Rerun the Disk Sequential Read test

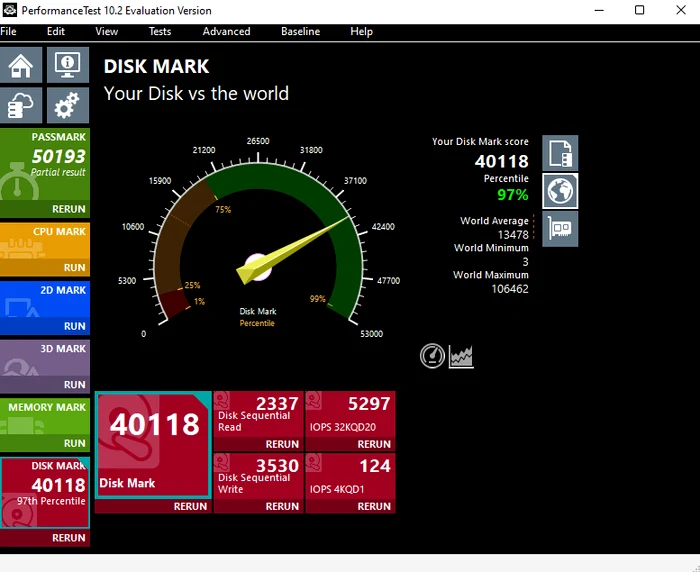click(282, 444)
